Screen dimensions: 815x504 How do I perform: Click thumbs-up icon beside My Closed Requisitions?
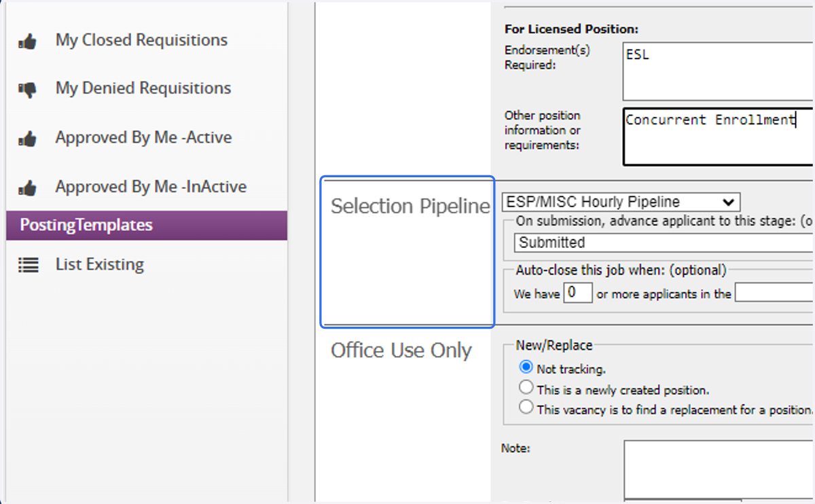tap(27, 41)
